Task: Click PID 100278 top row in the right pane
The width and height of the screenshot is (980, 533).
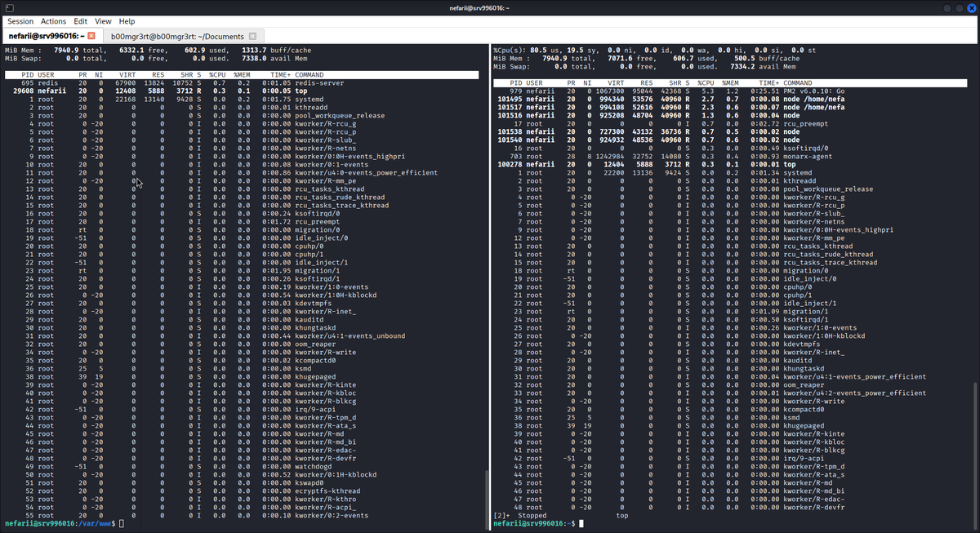Action: pos(509,165)
